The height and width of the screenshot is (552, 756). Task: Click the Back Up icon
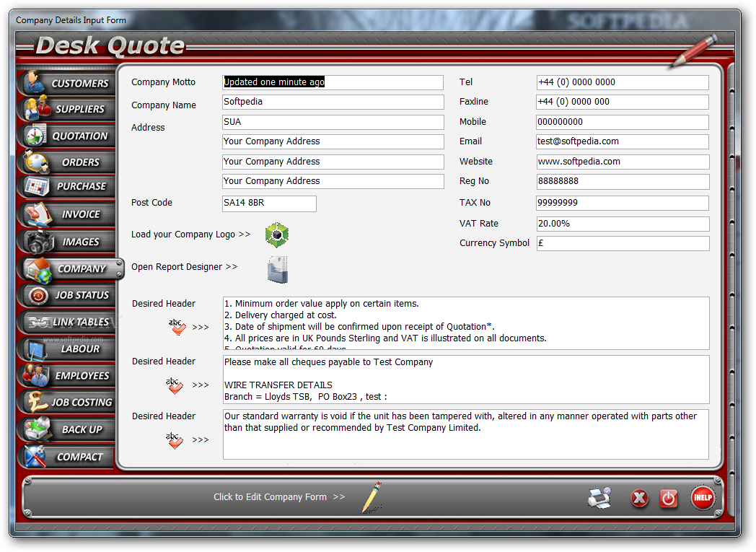click(x=38, y=429)
